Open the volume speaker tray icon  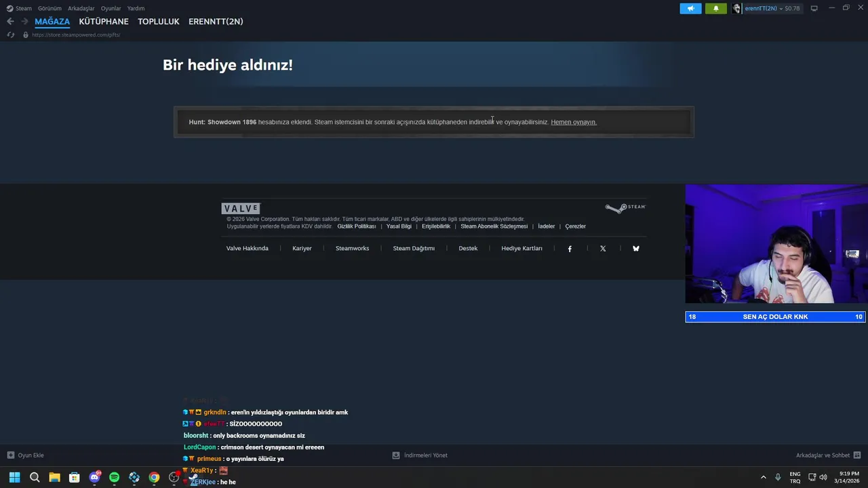pos(823,477)
